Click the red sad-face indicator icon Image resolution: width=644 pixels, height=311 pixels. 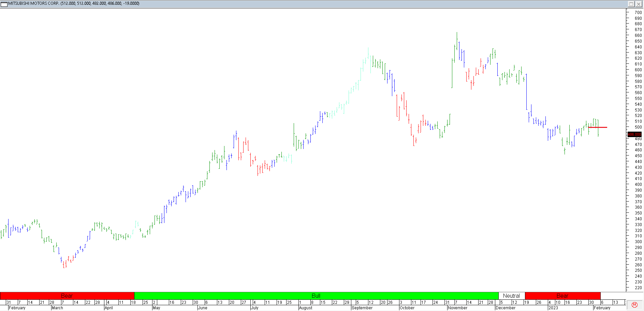coord(634,305)
